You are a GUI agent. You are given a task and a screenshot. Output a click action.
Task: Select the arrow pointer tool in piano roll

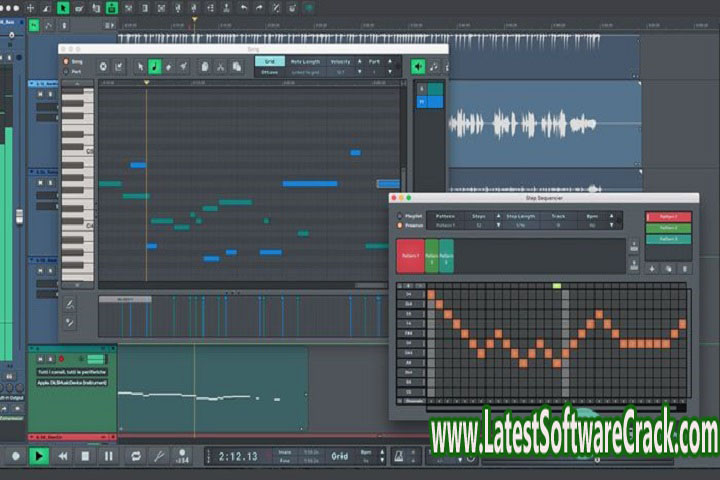[x=139, y=67]
